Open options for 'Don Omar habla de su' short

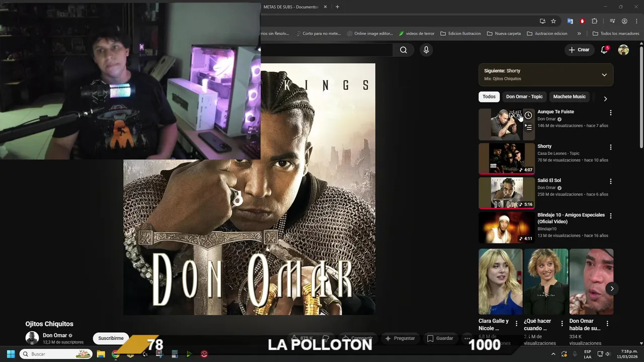pyautogui.click(x=607, y=324)
